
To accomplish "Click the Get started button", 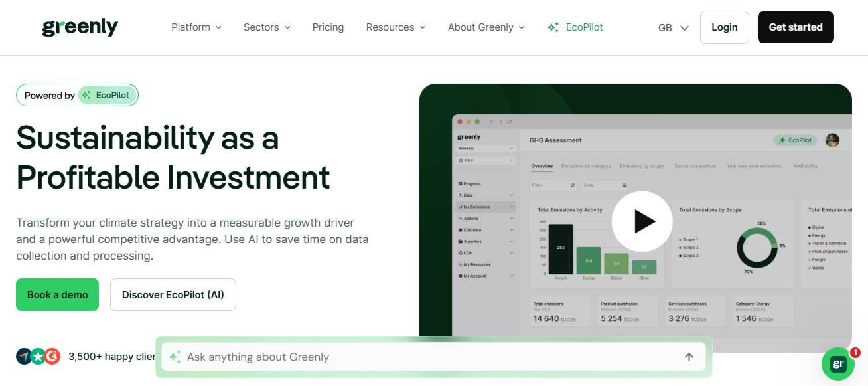I will pyautogui.click(x=796, y=27).
